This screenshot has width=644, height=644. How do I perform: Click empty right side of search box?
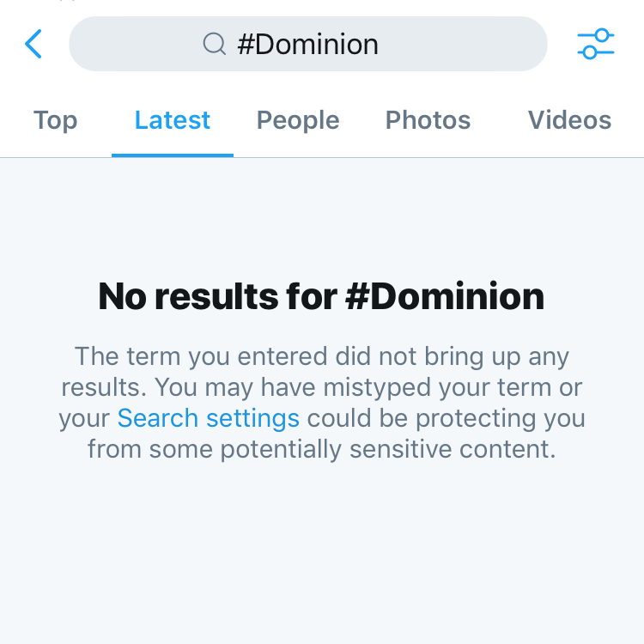[x=481, y=44]
